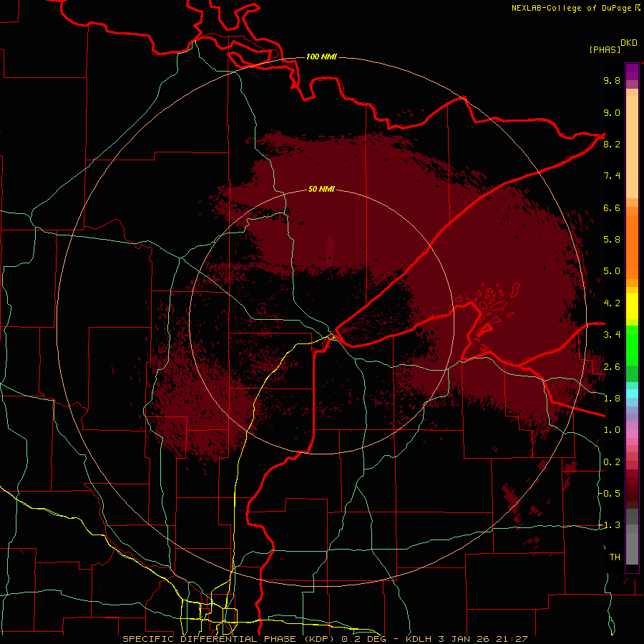Viewport: 644px width, 644px height.
Task: Click the 0.2 value on the legend
Action: (x=612, y=462)
